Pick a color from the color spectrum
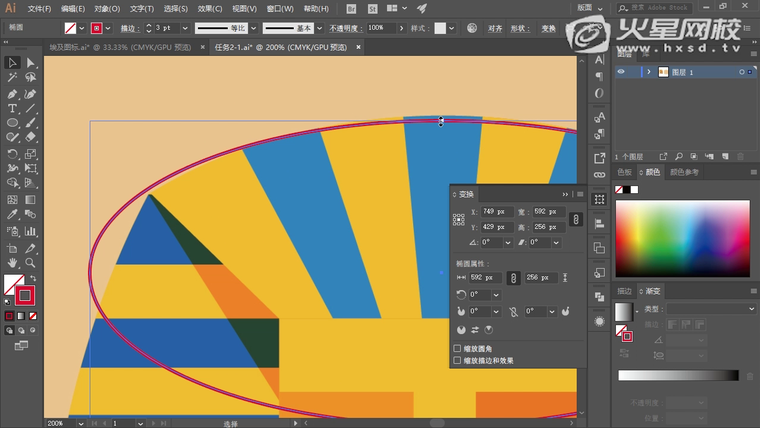 coord(682,236)
